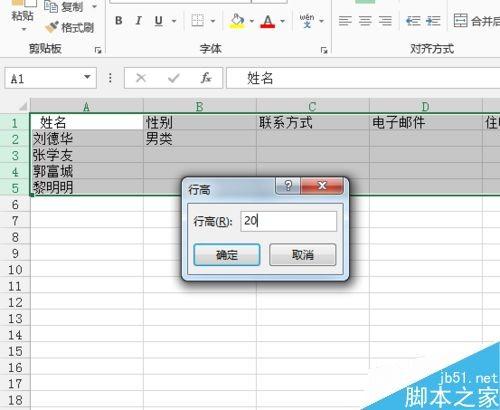The height and width of the screenshot is (410, 500).
Task: Open fill color dropdown arrow
Action: pyautogui.click(x=252, y=21)
